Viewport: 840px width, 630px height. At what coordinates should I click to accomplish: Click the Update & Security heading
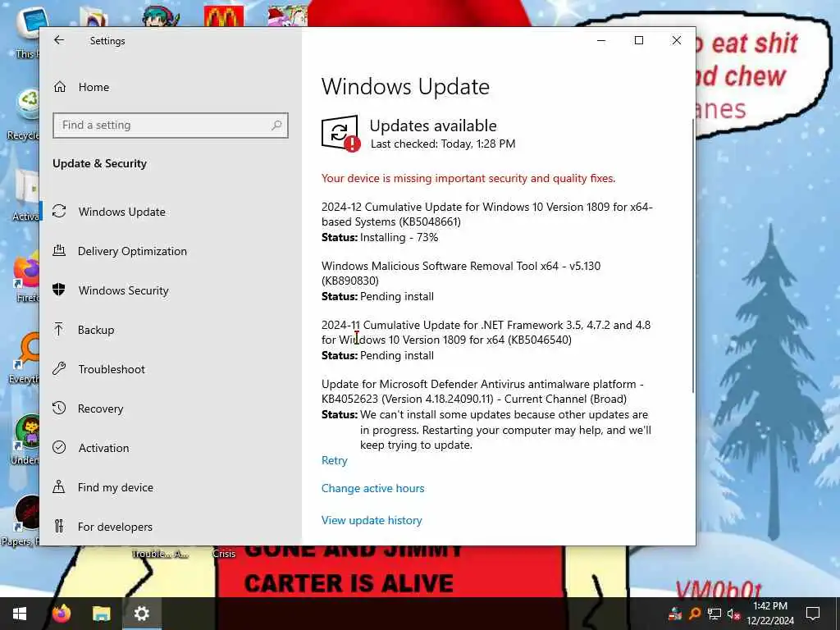point(99,163)
